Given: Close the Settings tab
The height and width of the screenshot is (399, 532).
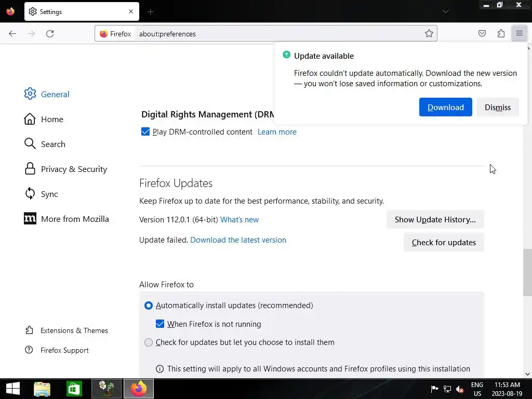Looking at the screenshot, I should pos(131,11).
